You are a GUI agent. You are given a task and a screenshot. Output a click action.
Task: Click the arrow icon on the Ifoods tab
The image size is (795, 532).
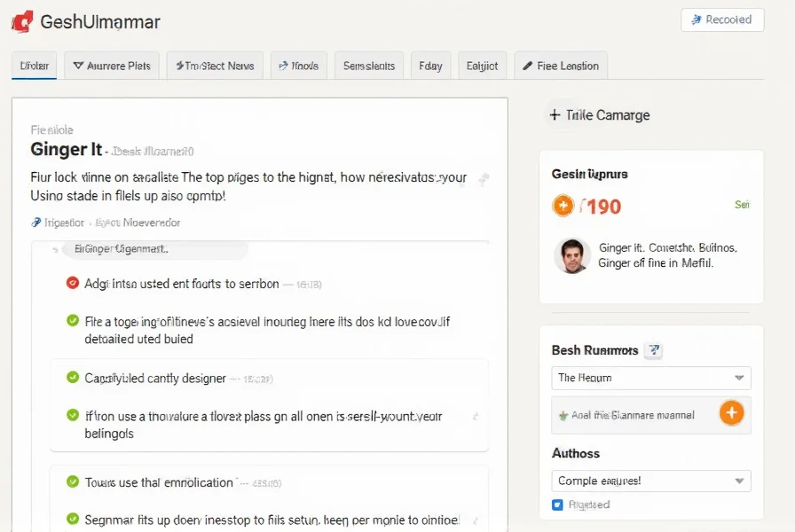click(281, 65)
